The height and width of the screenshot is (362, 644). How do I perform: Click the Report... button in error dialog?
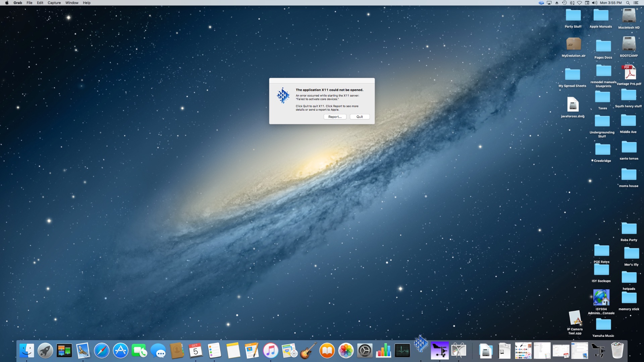pos(335,117)
